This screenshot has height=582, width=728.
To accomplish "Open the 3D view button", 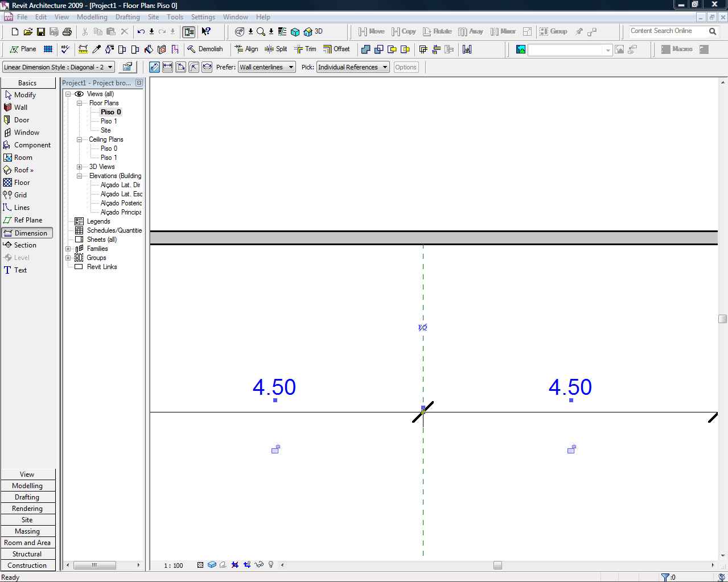I will pyautogui.click(x=313, y=32).
